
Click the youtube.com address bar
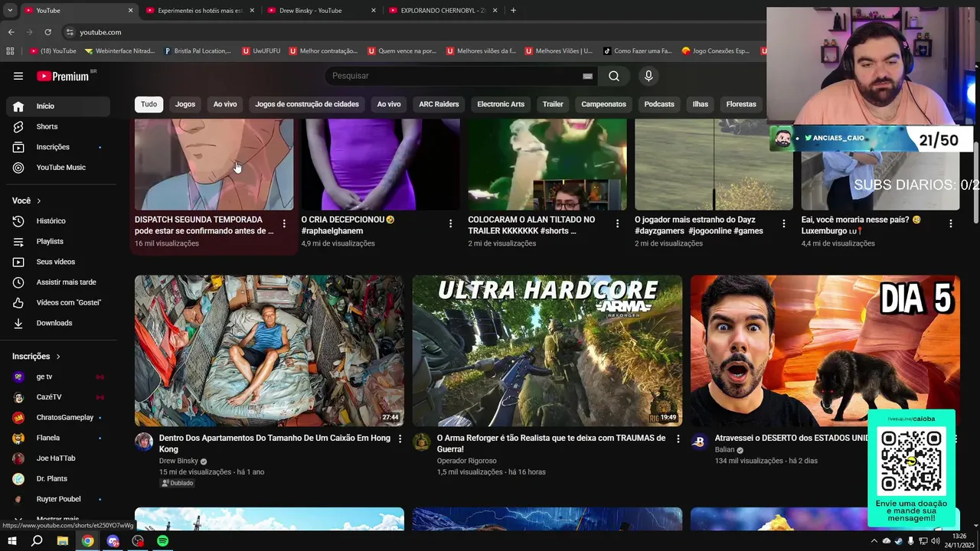point(100,32)
